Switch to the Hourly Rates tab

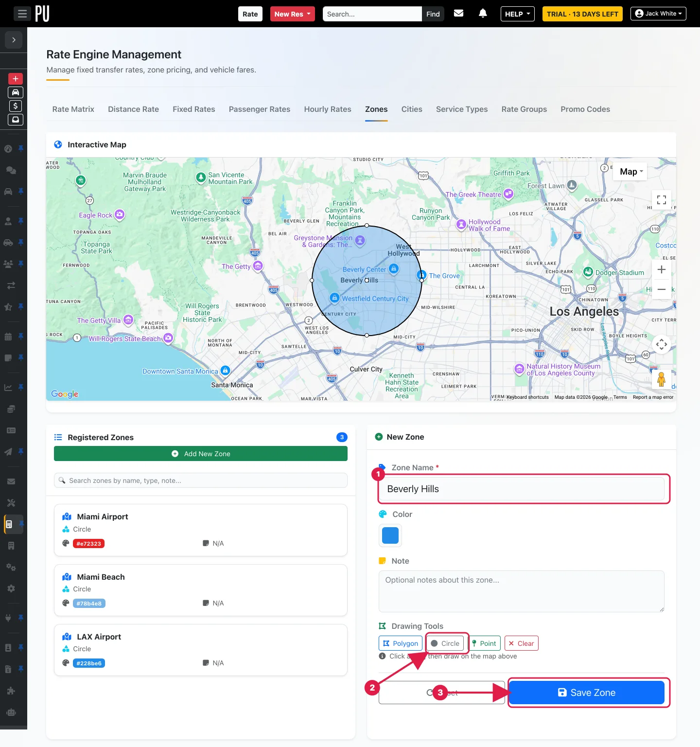pos(328,109)
